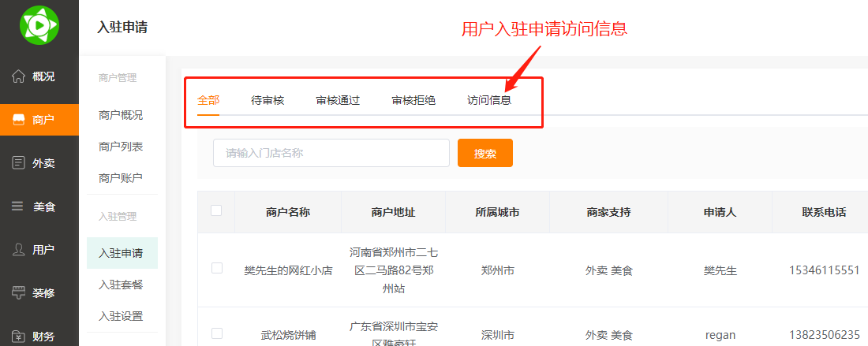
Task: Click phone number 15346115551
Action: point(825,271)
